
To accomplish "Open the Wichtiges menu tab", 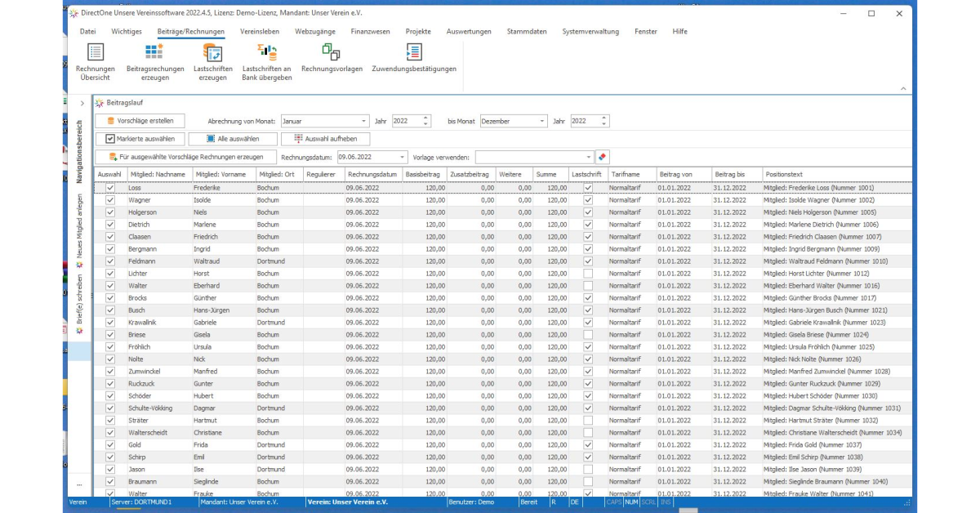I will (x=126, y=31).
